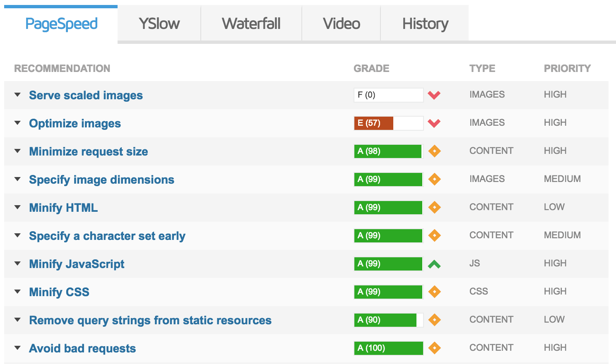Click the green up arrow for Minify JavaScript

click(434, 264)
